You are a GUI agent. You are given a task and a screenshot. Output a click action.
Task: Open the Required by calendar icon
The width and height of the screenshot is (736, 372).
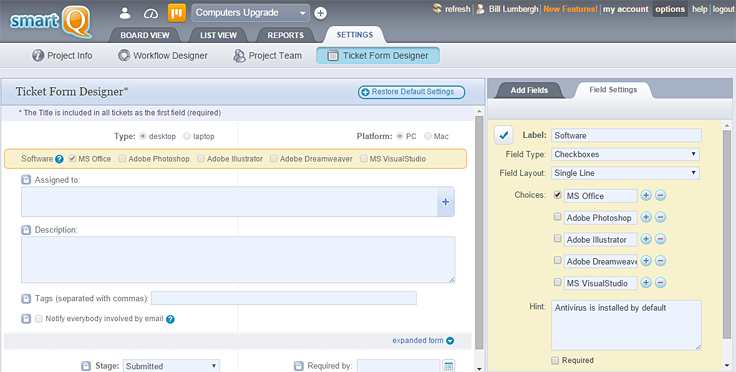(449, 366)
